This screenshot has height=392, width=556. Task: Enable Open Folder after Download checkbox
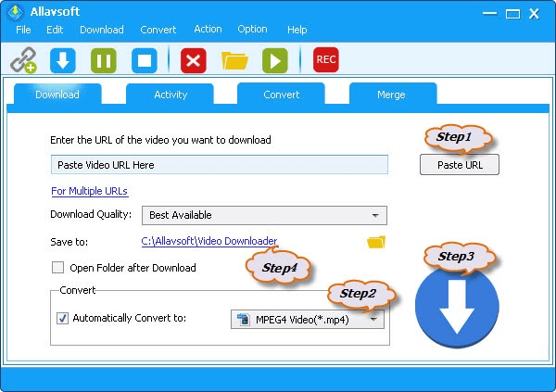[57, 268]
